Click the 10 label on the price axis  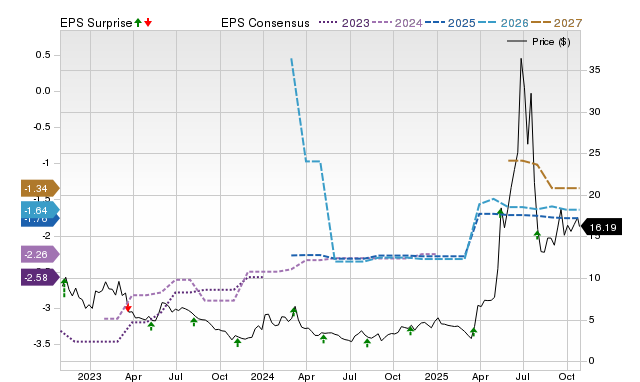[x=594, y=278]
